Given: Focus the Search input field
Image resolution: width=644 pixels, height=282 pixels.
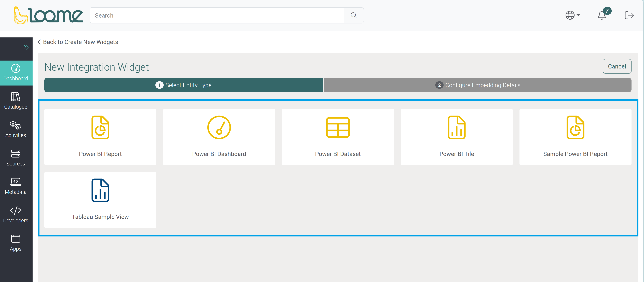Looking at the screenshot, I should pos(217,16).
